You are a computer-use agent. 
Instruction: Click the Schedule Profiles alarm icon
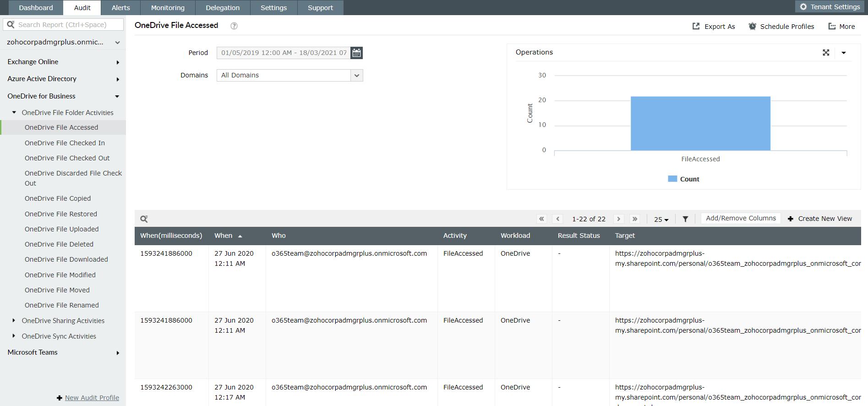pyautogui.click(x=752, y=26)
